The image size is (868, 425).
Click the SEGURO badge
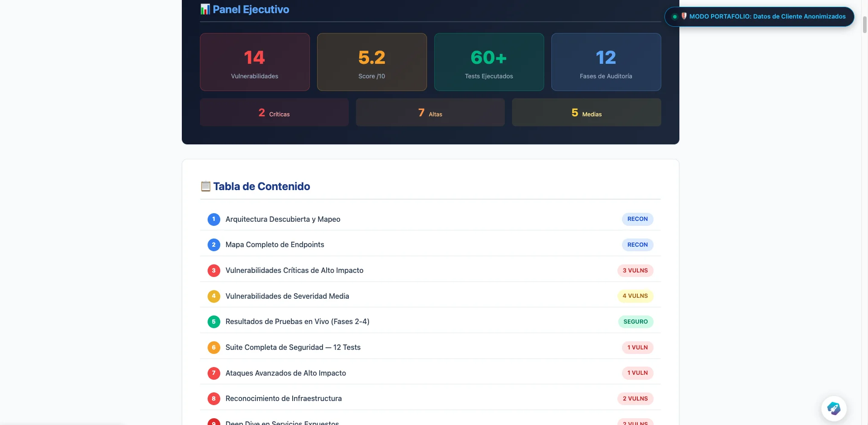[636, 321]
